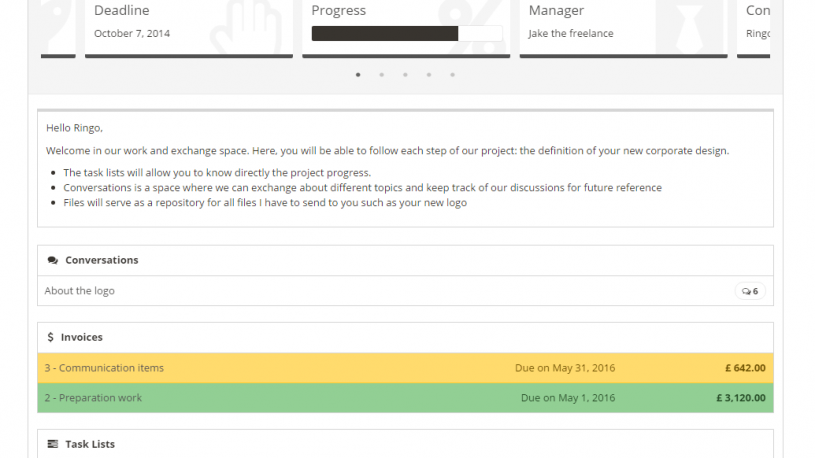The image size is (815, 458).
Task: Open the 6 comments badge
Action: (x=750, y=291)
